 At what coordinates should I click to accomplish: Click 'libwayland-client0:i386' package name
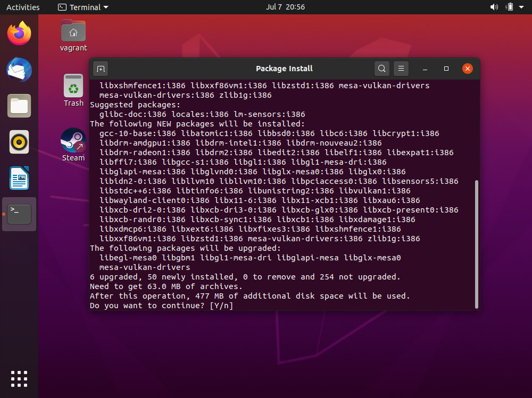[x=154, y=200]
